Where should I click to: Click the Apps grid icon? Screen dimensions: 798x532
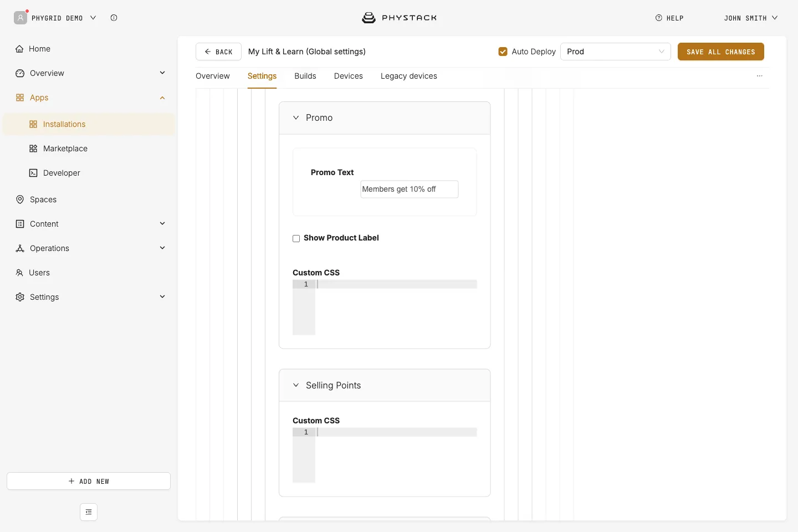20,98
